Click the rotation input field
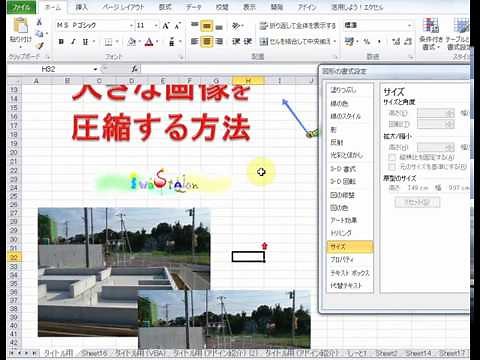 click(x=435, y=124)
